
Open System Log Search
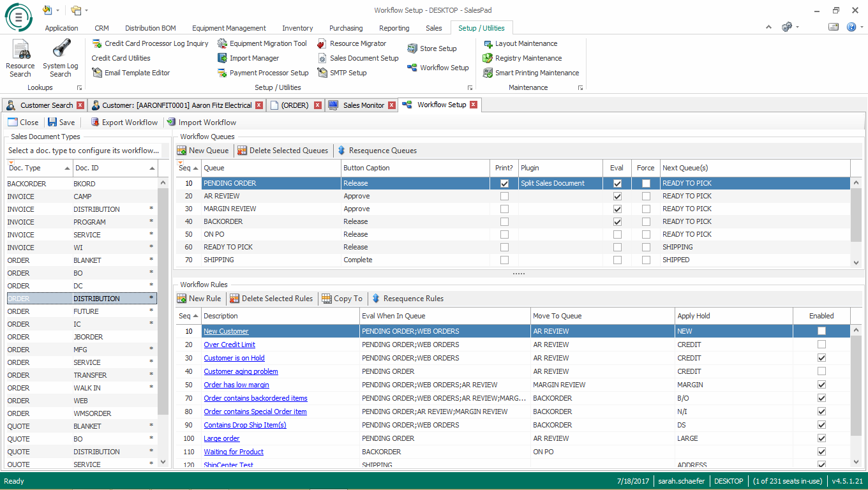[61, 57]
